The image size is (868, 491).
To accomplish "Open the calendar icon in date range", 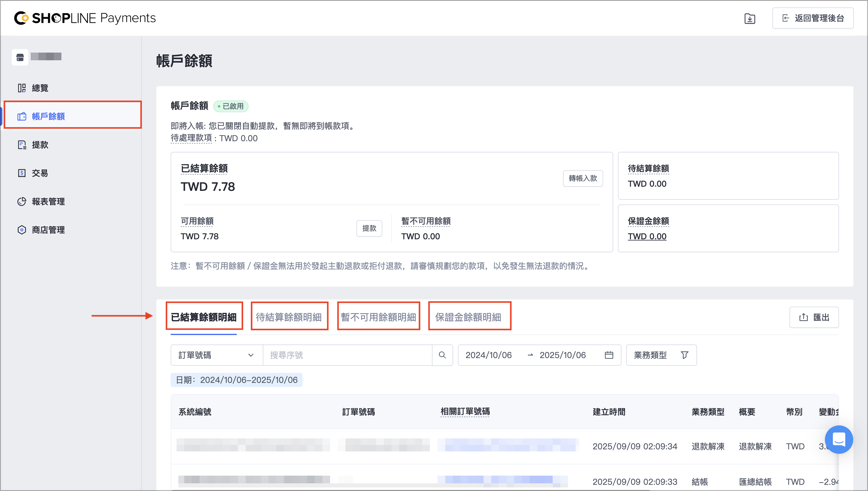I will [x=608, y=355].
